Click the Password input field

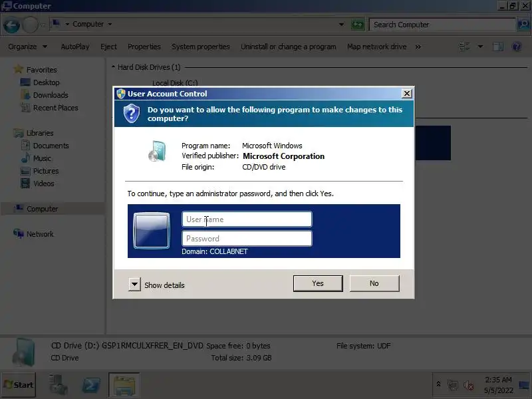pyautogui.click(x=247, y=239)
